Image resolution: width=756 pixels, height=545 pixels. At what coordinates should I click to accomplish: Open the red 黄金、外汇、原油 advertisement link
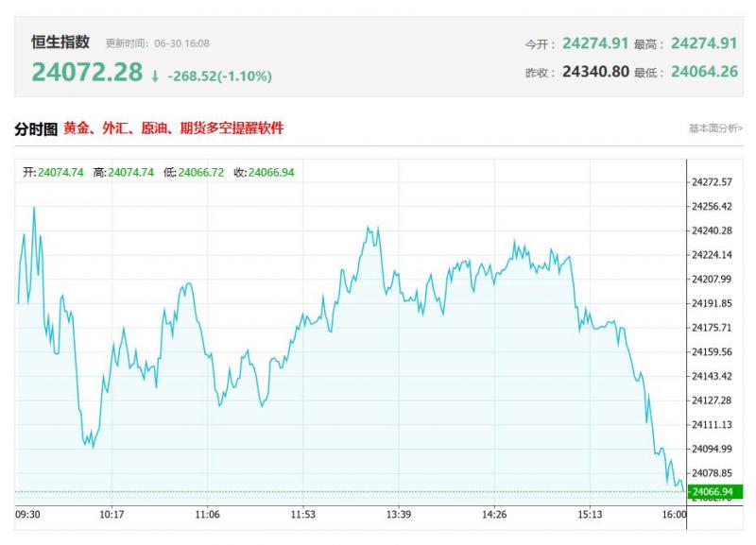pyautogui.click(x=174, y=128)
